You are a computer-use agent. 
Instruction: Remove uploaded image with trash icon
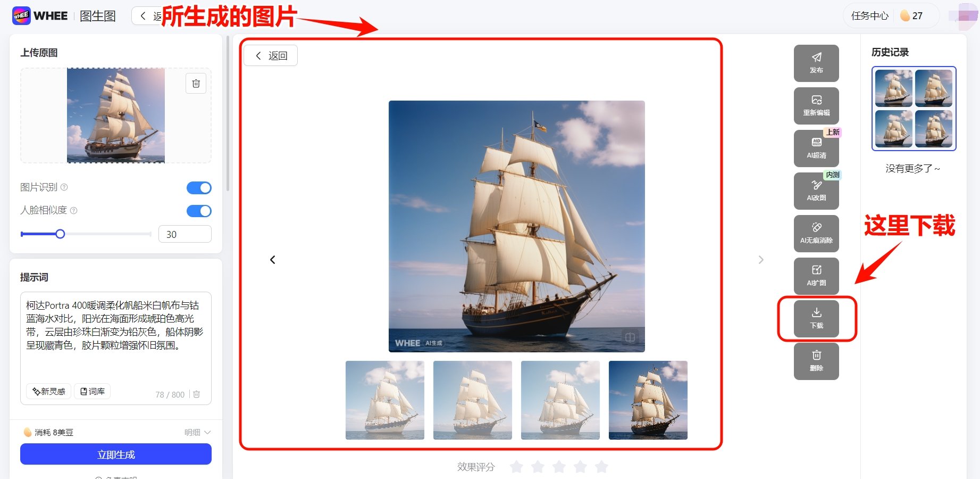(x=196, y=84)
